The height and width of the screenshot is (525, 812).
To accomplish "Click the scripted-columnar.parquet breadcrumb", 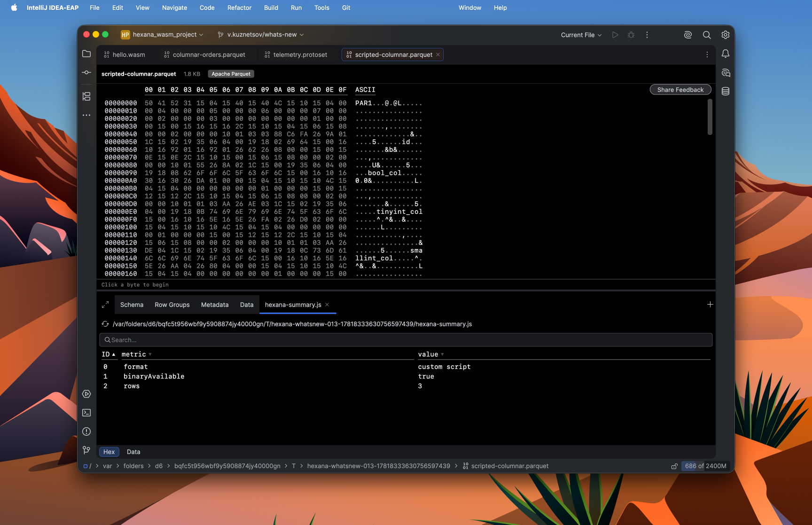I will click(506, 466).
